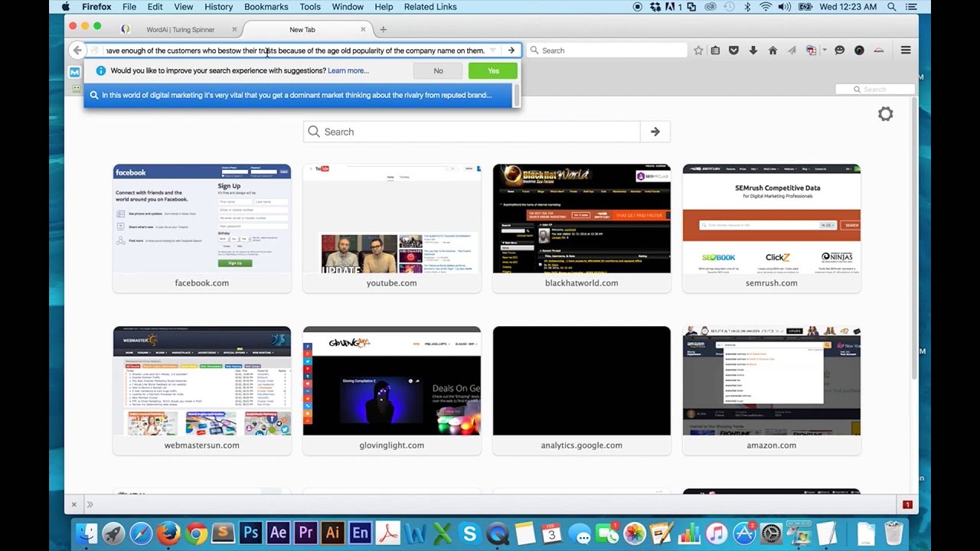
Task: Click the volume icon in menu bar
Action: 785,7
